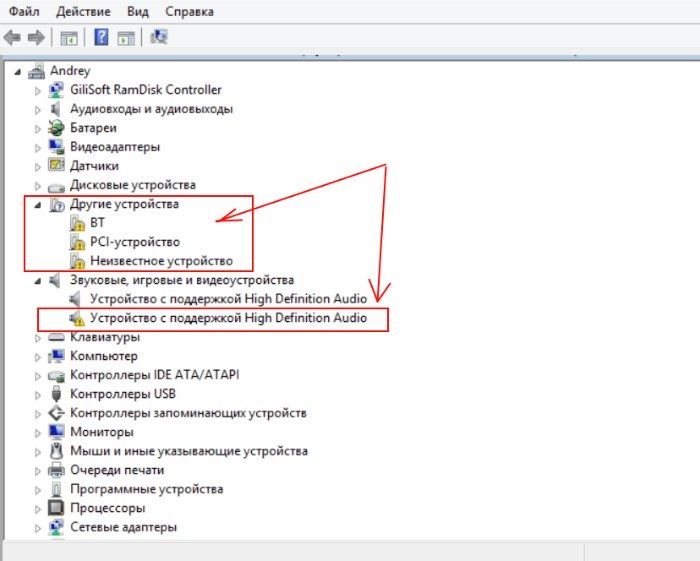Select Неизвестное устройство in the tree
Image resolution: width=700 pixels, height=561 pixels.
point(160,261)
